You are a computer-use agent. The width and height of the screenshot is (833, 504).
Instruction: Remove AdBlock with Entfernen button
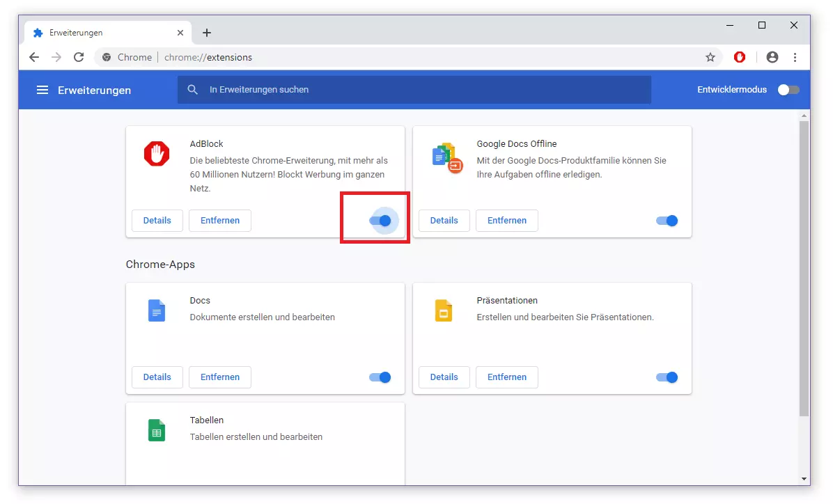pos(220,221)
